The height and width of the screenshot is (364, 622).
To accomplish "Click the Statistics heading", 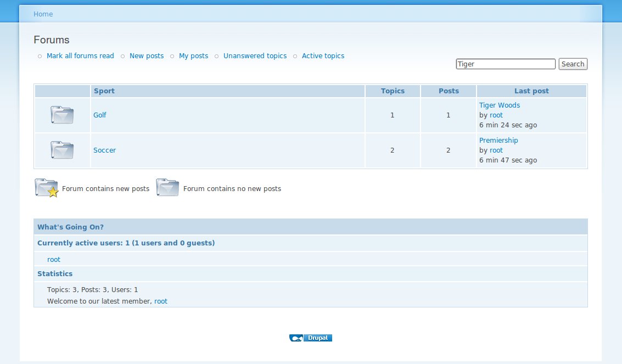I will point(55,273).
